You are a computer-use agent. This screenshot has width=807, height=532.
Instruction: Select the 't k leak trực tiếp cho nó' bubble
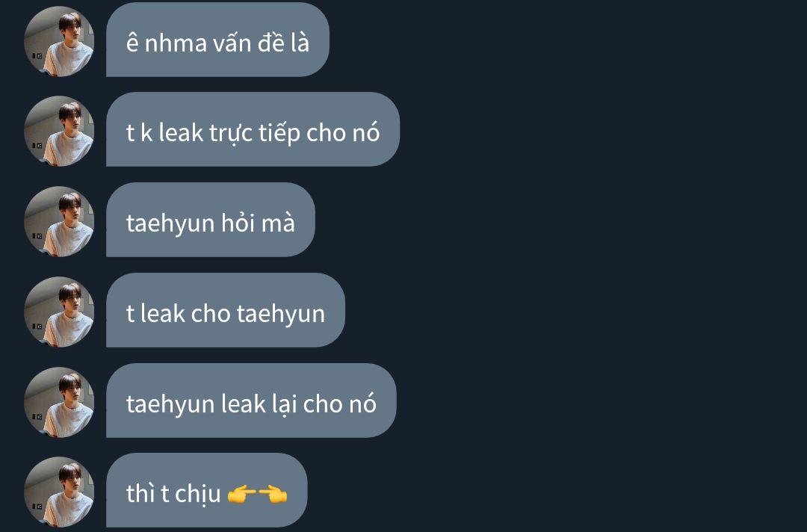click(x=253, y=130)
